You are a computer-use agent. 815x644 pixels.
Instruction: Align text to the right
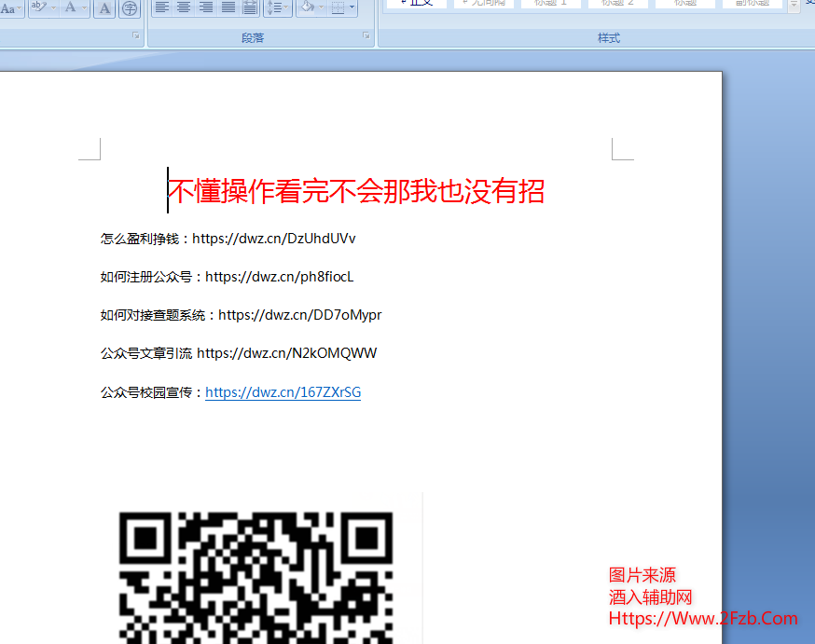tap(206, 7)
